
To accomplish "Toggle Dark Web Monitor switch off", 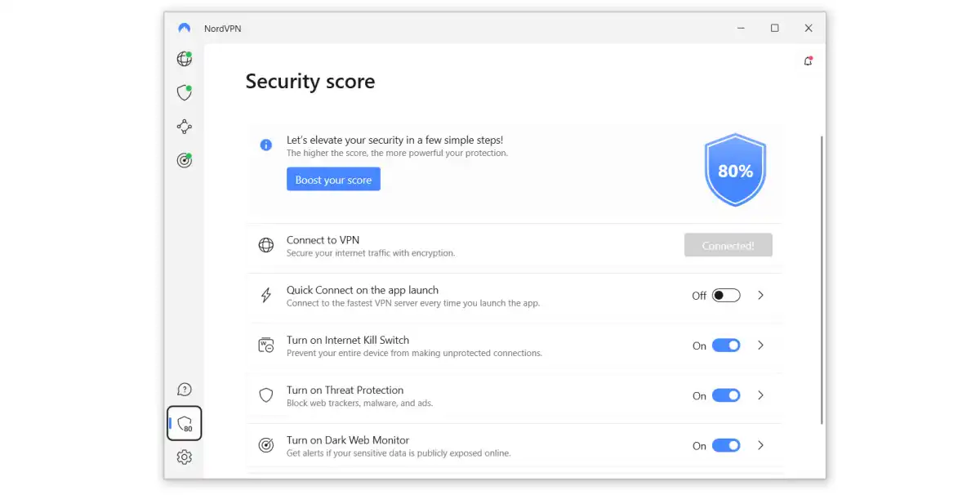I will click(x=726, y=445).
